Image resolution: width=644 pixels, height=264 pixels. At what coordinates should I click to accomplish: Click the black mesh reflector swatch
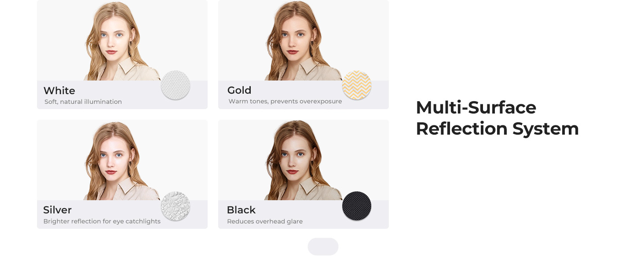pyautogui.click(x=357, y=206)
